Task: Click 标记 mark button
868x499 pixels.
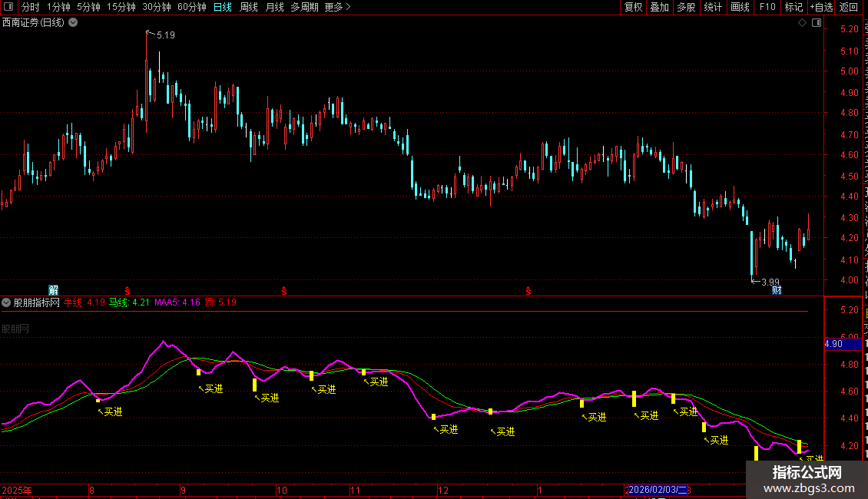Action: [x=793, y=7]
